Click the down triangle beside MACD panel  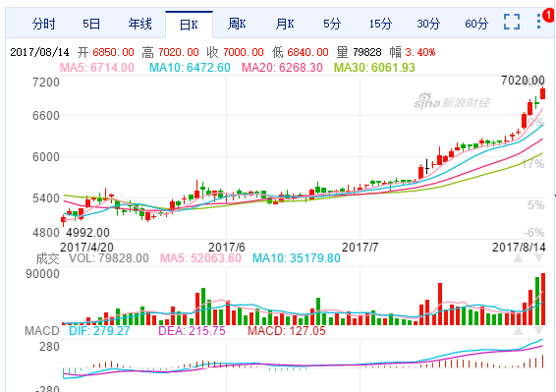pos(538,331)
